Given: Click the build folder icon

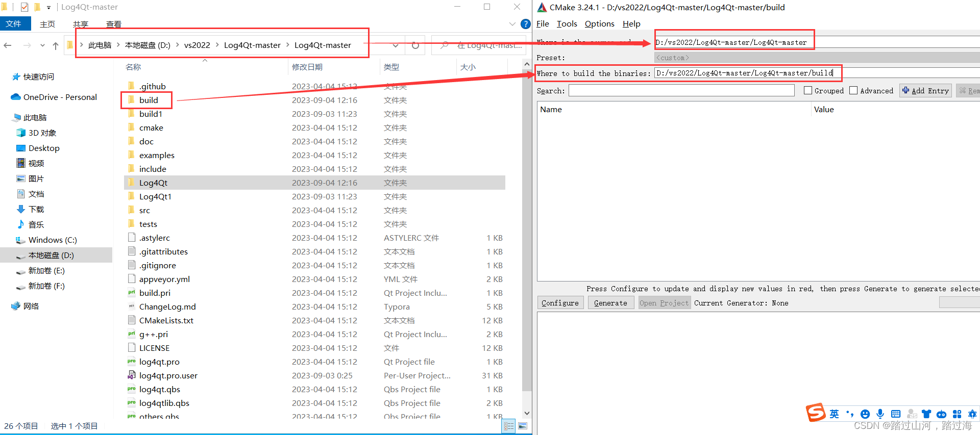Looking at the screenshot, I should click(x=132, y=99).
